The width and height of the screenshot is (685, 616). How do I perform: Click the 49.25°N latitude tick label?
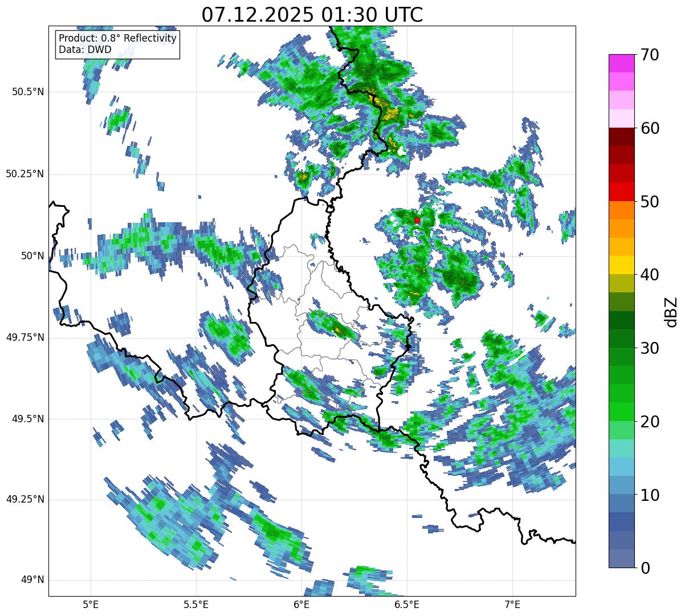tap(25, 500)
